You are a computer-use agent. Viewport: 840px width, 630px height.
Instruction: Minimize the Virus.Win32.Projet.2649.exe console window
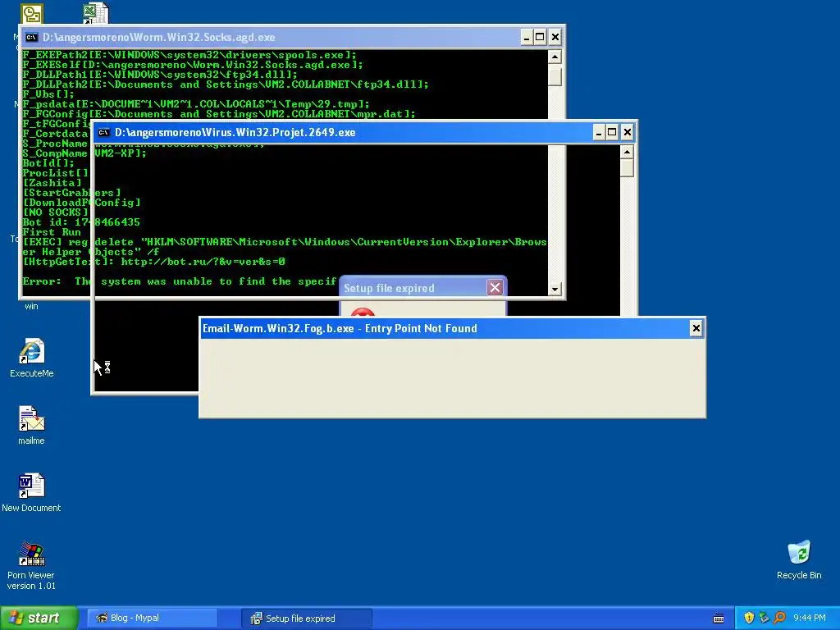coord(599,132)
